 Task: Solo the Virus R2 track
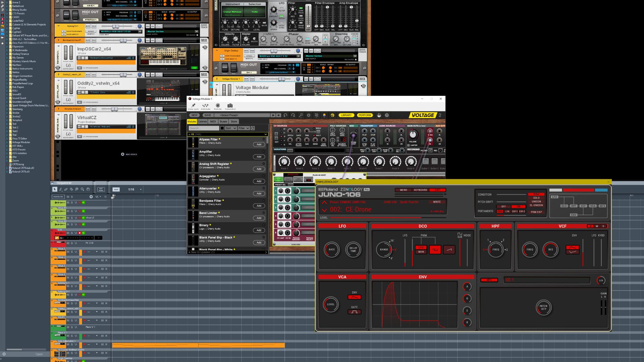[x=72, y=225]
